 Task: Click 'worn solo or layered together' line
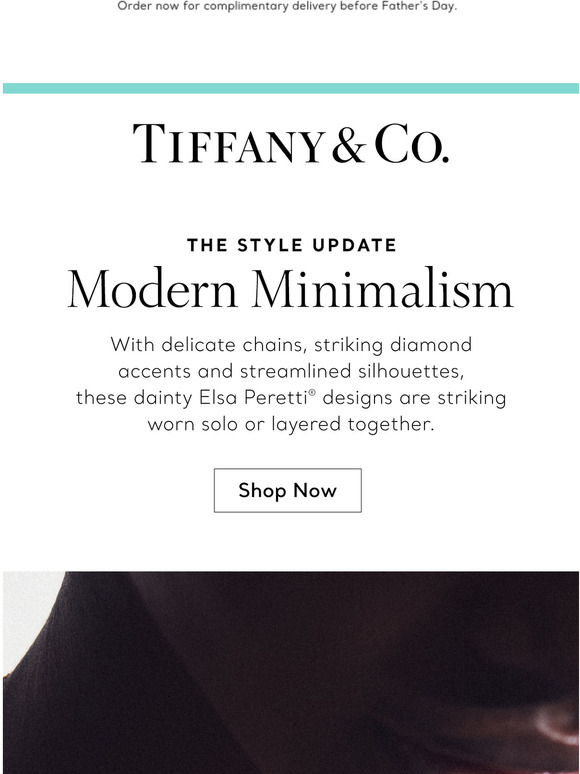(291, 424)
